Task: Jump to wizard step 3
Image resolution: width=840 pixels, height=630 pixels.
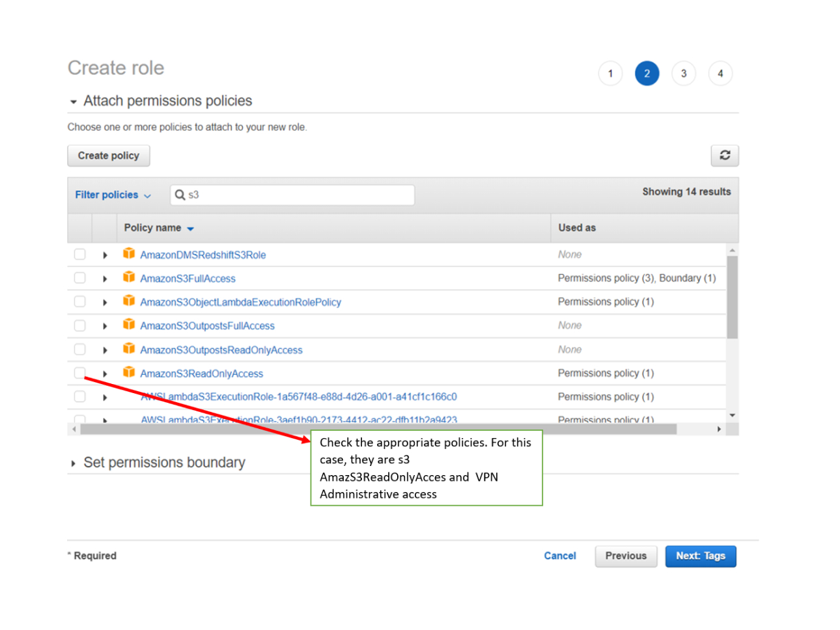Action: [684, 74]
